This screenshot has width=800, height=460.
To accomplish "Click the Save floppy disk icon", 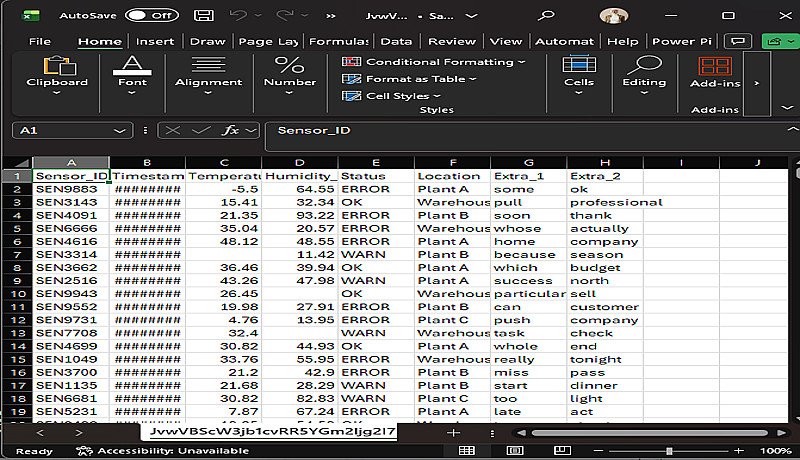I will (203, 15).
